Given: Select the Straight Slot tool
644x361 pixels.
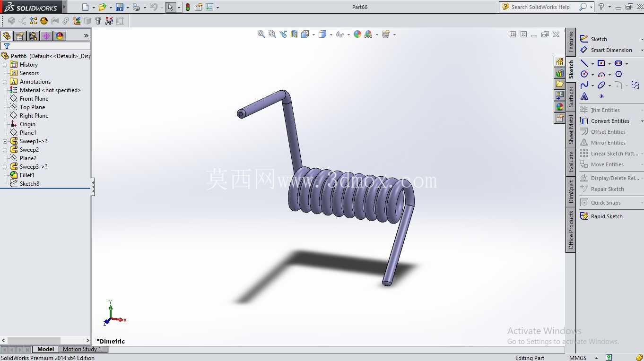Looking at the screenshot, I should tap(618, 63).
